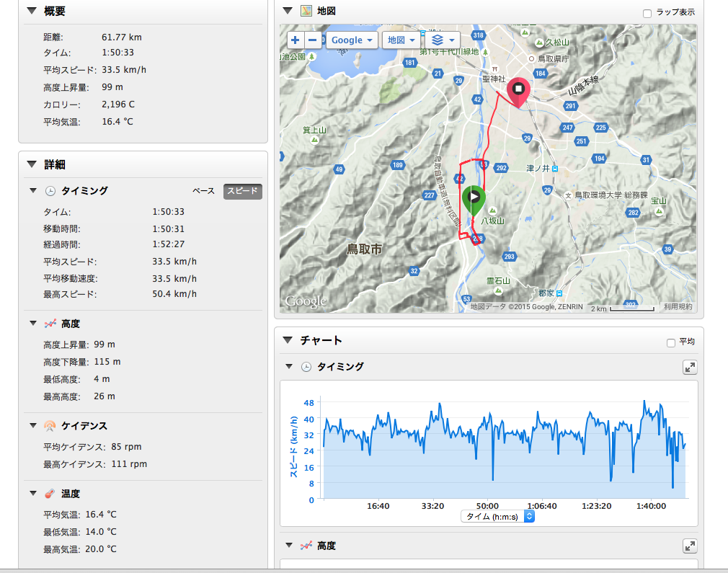Expand the timing chart to full size
The width and height of the screenshot is (728, 573).
[690, 368]
